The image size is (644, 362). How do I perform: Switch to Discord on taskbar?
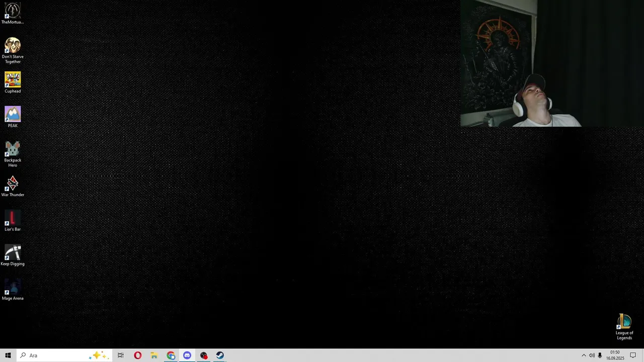[x=187, y=355]
